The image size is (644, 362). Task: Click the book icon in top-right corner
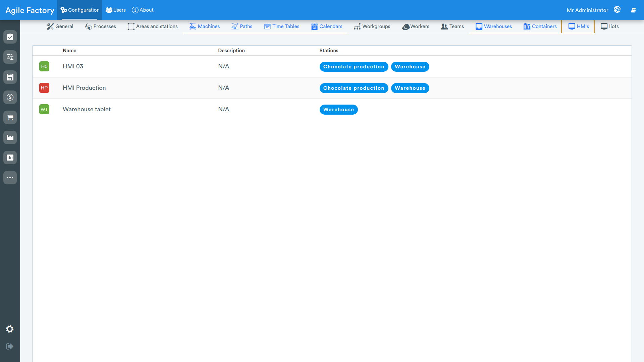[x=633, y=10]
